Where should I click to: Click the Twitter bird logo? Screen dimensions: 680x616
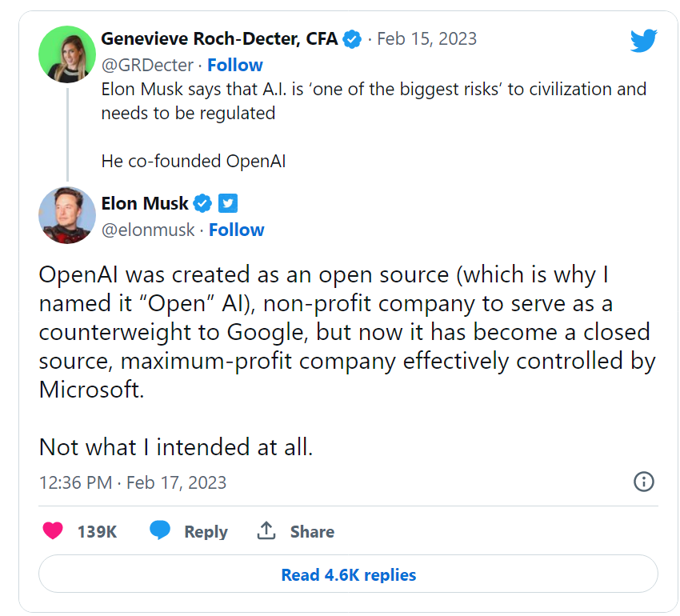(642, 41)
